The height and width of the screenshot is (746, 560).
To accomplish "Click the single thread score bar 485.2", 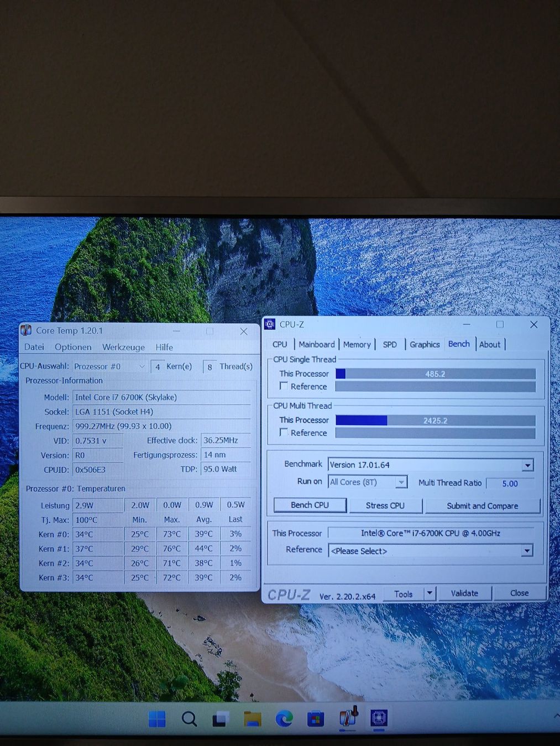I will coord(435,374).
